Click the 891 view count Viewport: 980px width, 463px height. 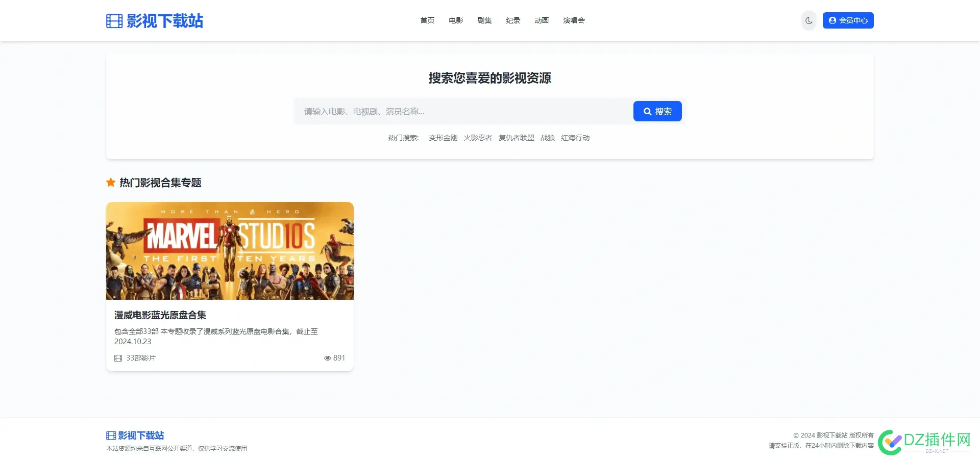click(x=339, y=358)
